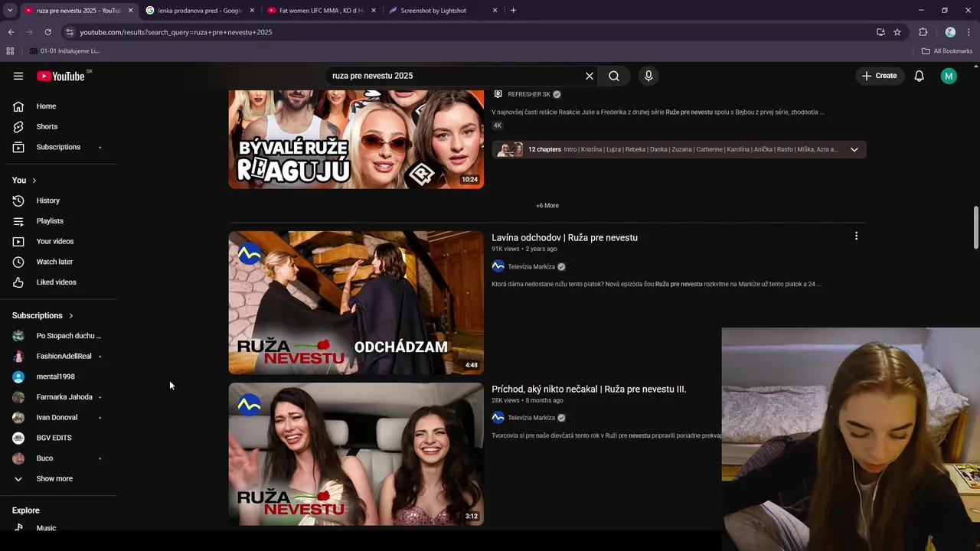Switch to Screenshot by Lightshot tab
The height and width of the screenshot is (551, 980).
(x=443, y=11)
